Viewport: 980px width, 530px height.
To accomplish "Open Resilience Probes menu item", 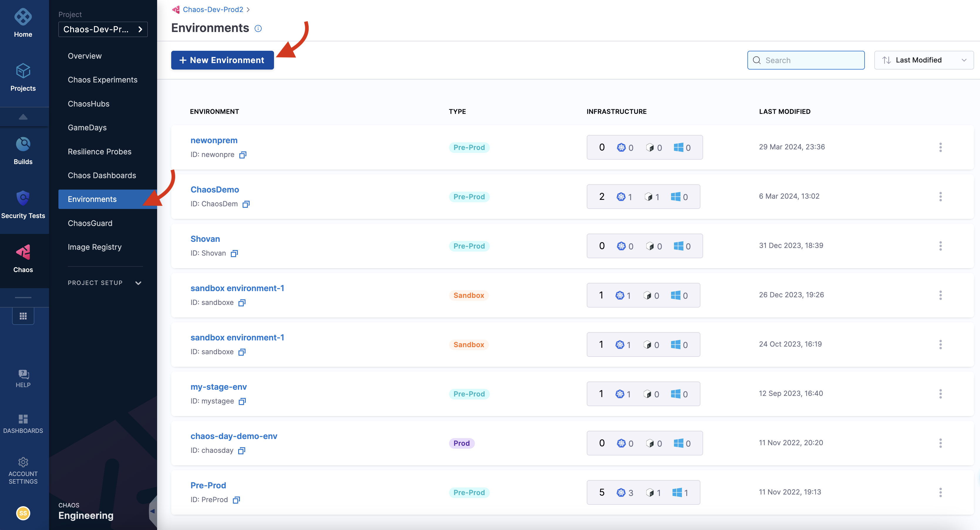I will pyautogui.click(x=99, y=151).
